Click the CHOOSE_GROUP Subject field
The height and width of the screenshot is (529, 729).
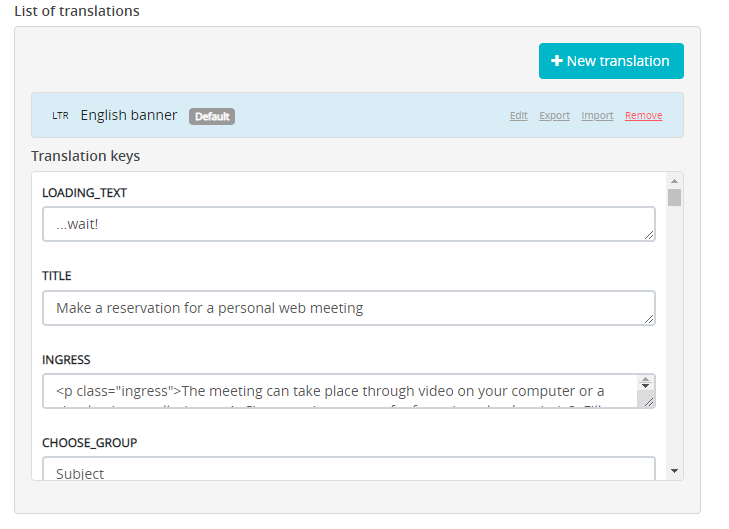340,470
